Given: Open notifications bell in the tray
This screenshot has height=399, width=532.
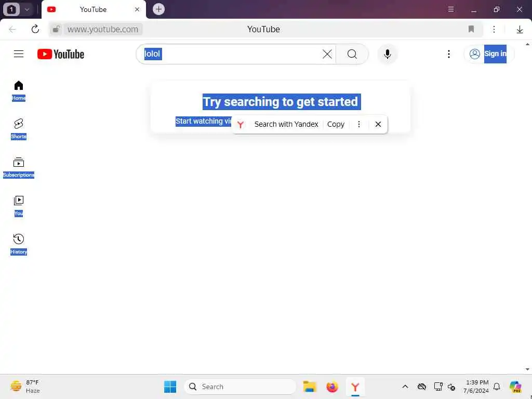Looking at the screenshot, I should [x=497, y=387].
